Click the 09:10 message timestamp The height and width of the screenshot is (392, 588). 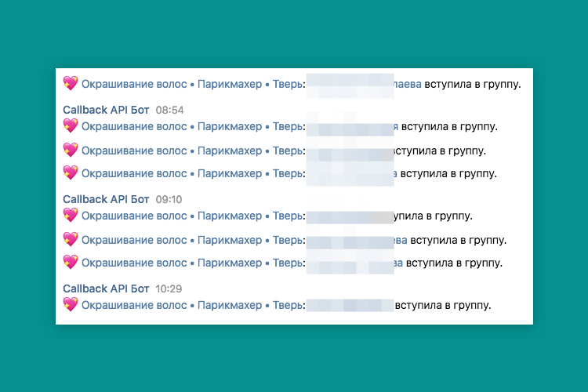(169, 200)
